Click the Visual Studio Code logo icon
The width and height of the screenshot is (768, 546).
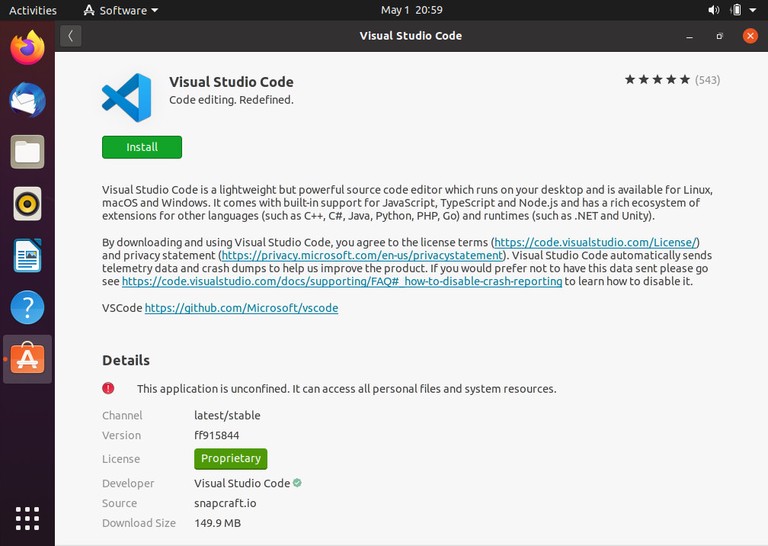click(127, 97)
